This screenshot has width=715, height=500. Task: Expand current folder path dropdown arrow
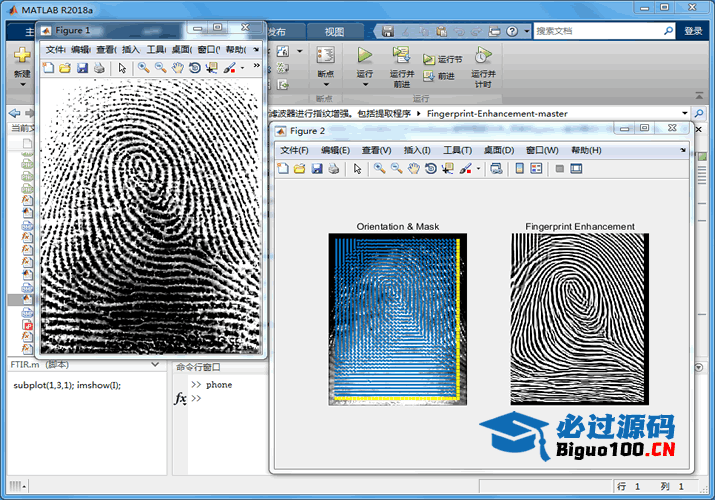coord(684,113)
